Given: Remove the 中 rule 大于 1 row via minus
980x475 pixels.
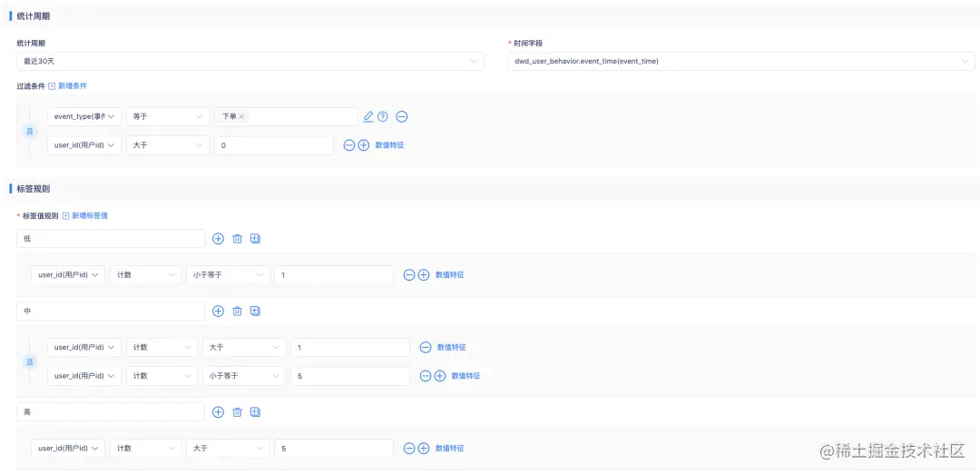Looking at the screenshot, I should [426, 347].
